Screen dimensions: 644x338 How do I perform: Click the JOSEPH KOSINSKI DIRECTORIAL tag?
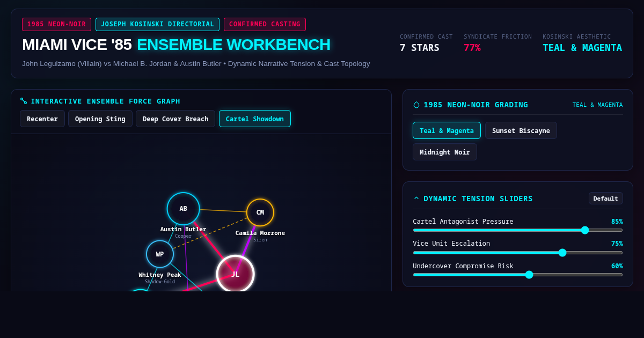(157, 24)
